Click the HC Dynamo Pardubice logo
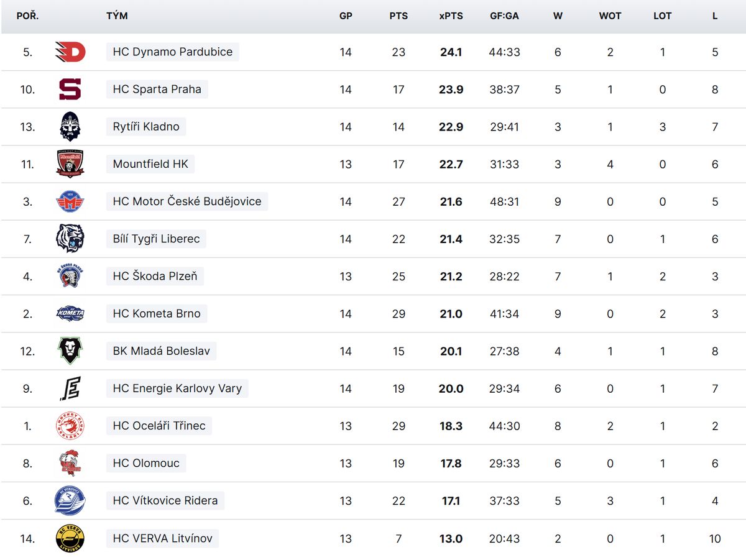This screenshot has height=560, width=746. (x=70, y=52)
